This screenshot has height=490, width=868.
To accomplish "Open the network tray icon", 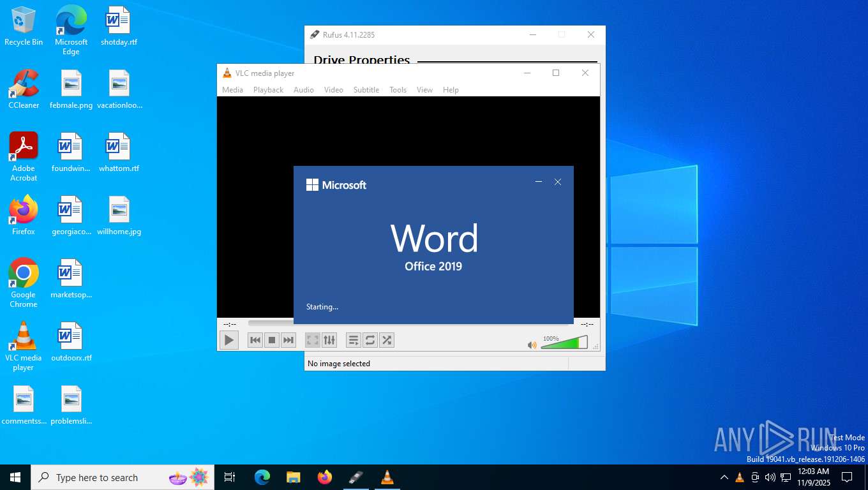I will click(786, 477).
